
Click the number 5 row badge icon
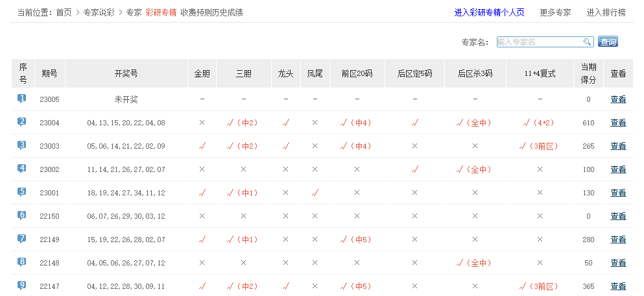click(22, 192)
